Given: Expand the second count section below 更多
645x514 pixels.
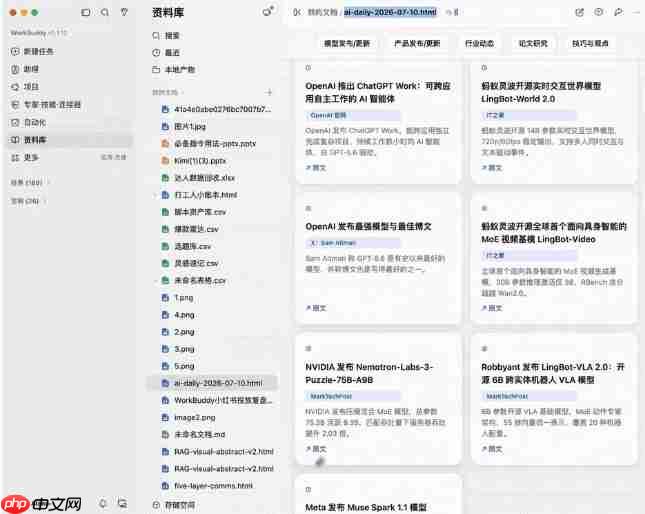Looking at the screenshot, I should point(46,201).
